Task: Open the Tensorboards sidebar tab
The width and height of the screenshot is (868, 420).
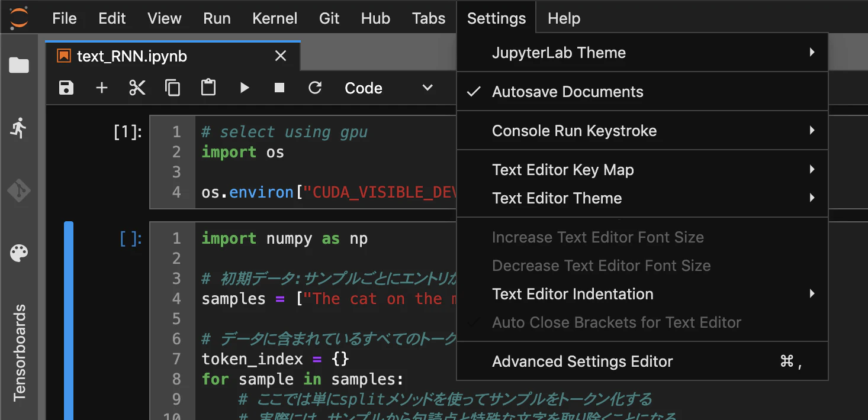Action: (20, 352)
